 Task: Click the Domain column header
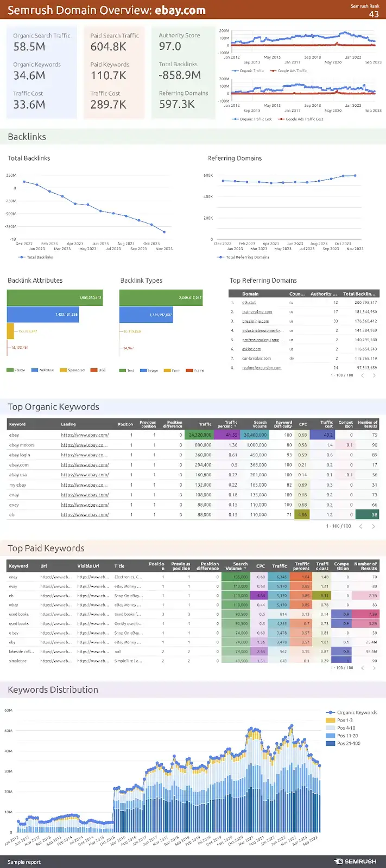(x=250, y=293)
